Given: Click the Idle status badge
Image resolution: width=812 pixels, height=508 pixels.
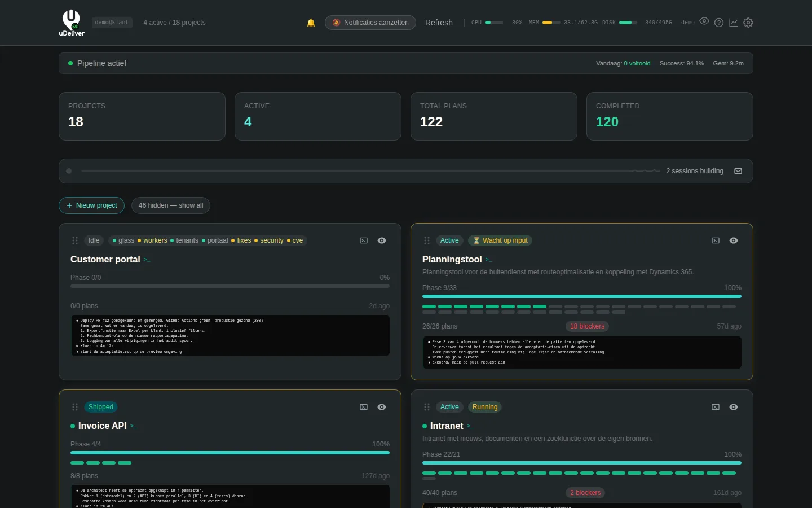Looking at the screenshot, I should point(94,240).
